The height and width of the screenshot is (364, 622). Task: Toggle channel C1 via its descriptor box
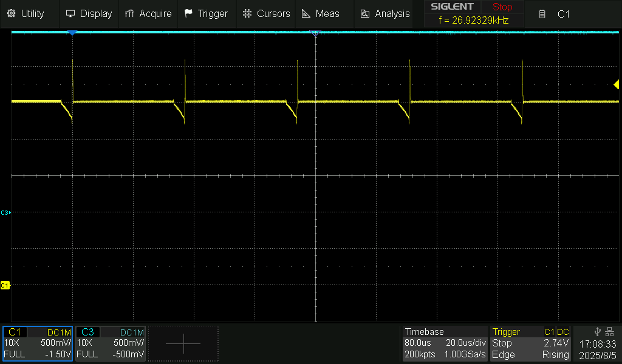pos(36,343)
